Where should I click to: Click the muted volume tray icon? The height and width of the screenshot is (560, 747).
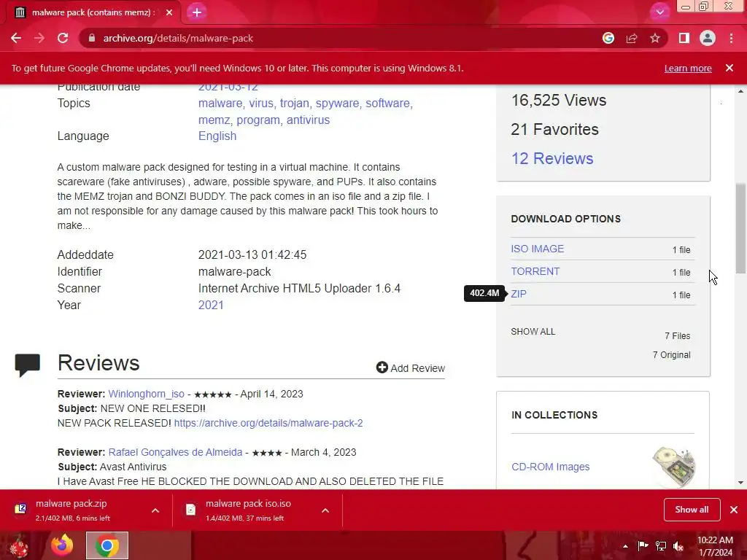pos(678,546)
